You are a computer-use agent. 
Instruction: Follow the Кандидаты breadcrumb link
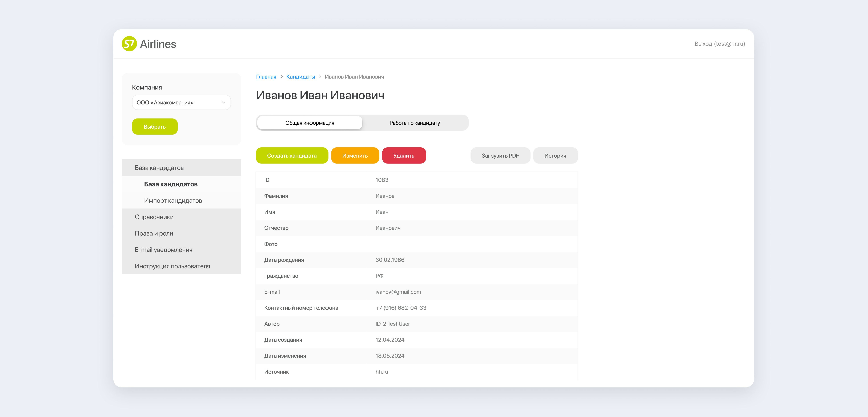(x=300, y=77)
